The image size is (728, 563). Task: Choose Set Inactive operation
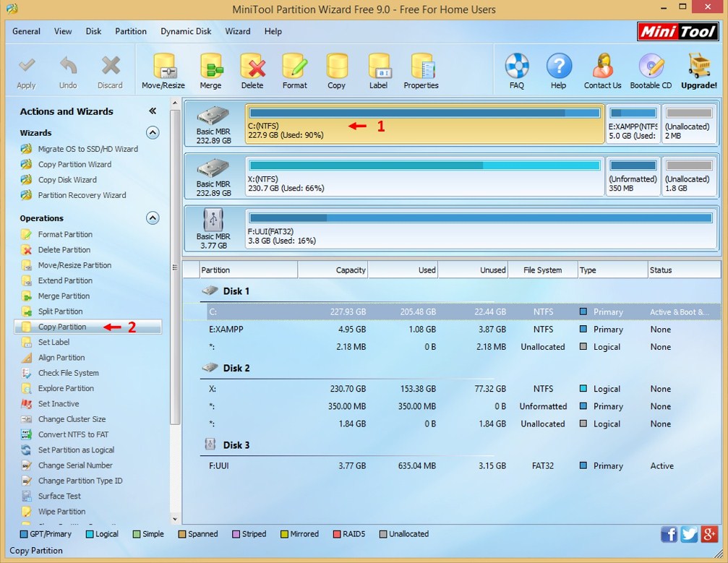pos(59,404)
